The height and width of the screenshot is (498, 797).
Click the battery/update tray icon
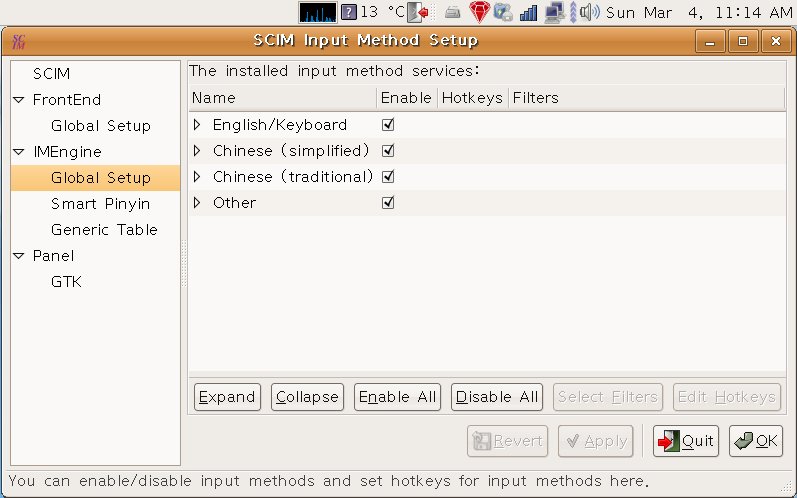[503, 12]
